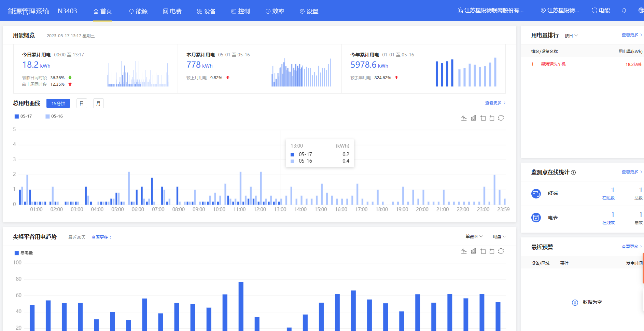Click the today usage mini bar chart

pos(138,73)
